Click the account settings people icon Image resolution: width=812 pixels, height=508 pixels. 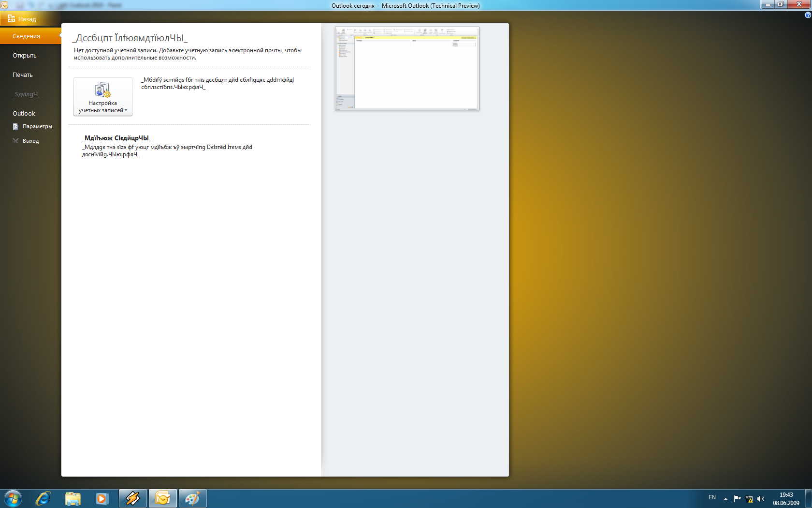[103, 90]
